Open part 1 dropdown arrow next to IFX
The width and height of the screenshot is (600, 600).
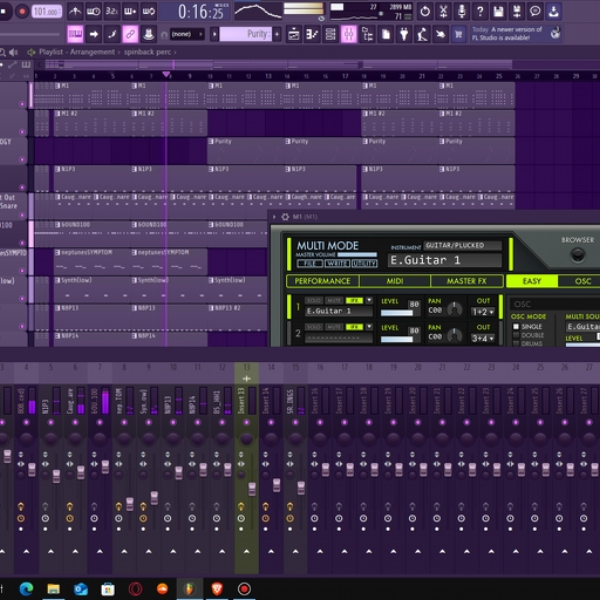pyautogui.click(x=369, y=300)
